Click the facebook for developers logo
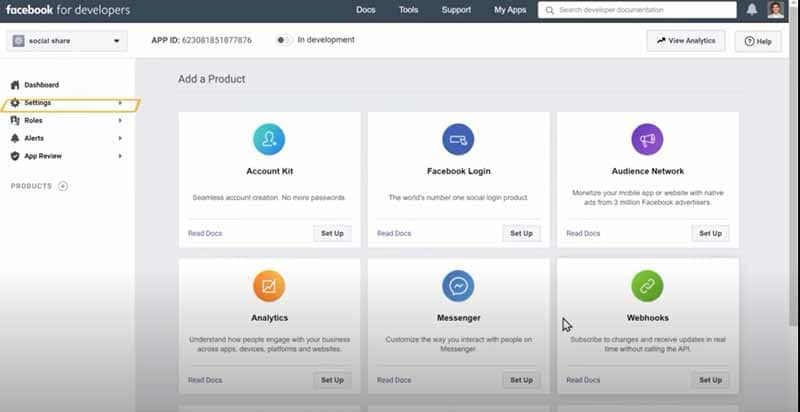 [68, 10]
